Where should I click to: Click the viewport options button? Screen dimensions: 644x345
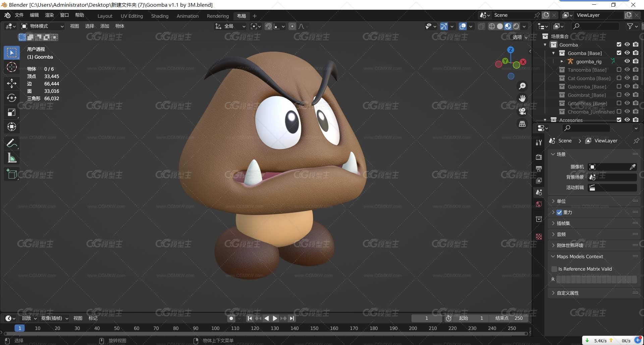click(520, 37)
